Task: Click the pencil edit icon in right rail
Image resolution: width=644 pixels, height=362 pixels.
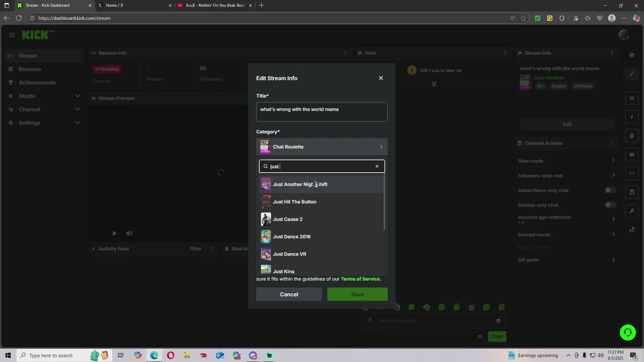Action: click(632, 74)
